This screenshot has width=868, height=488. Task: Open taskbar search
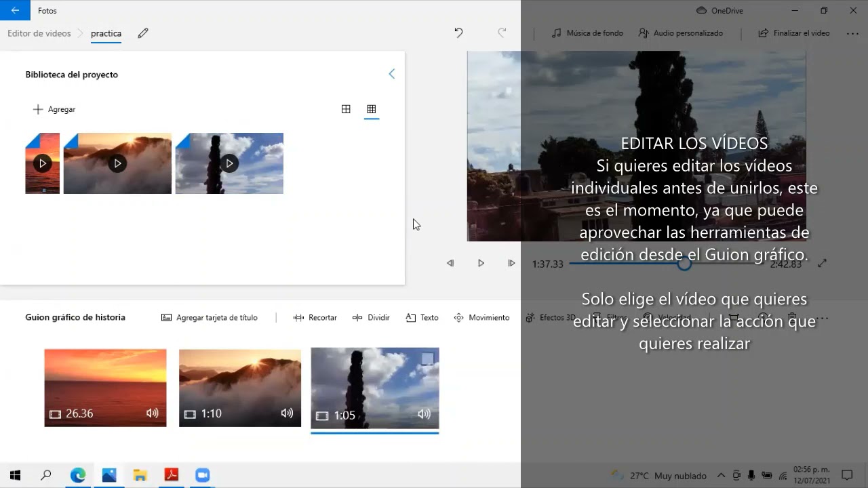pos(46,475)
